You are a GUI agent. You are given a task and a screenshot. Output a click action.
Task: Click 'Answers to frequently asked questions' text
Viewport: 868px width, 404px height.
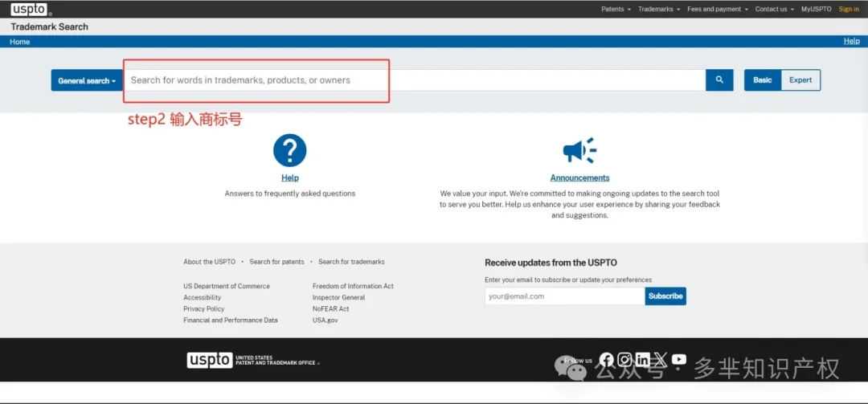coord(289,194)
